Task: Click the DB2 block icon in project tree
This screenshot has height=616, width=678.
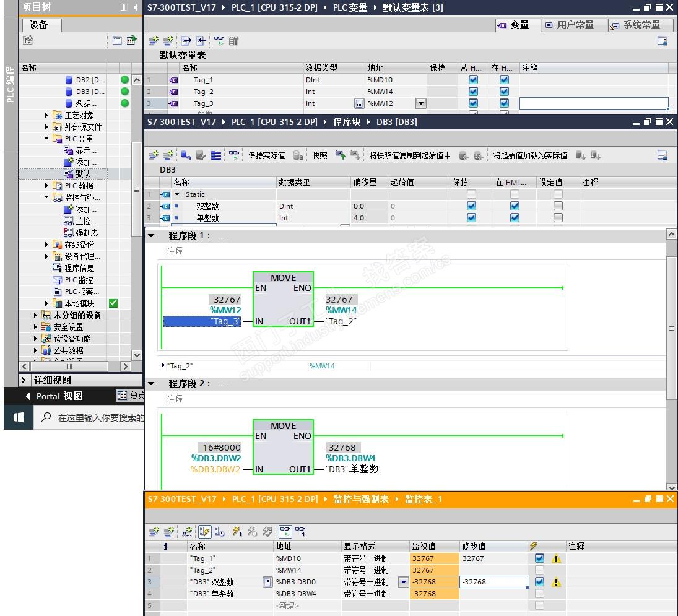Action: 68,80
